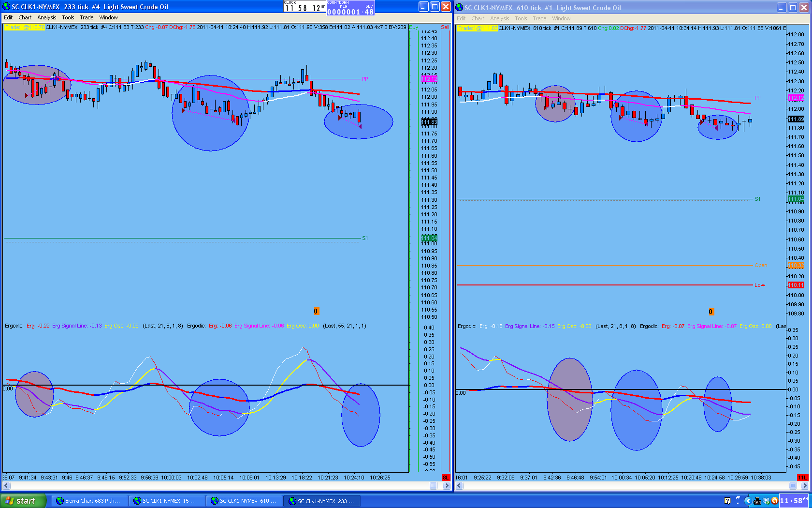
Task: Click the yellow Trade:1@110.70 label in the 233 chart
Action: click(x=25, y=27)
